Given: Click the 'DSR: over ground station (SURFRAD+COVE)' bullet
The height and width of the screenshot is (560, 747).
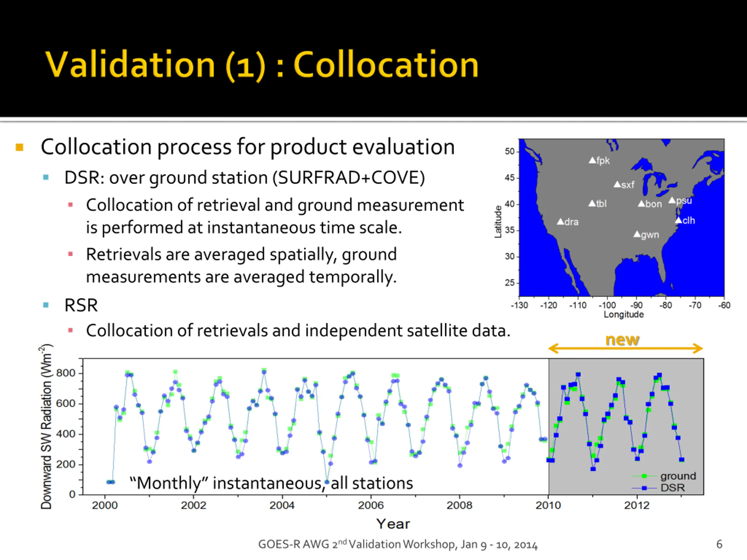Looking at the screenshot, I should [x=245, y=178].
